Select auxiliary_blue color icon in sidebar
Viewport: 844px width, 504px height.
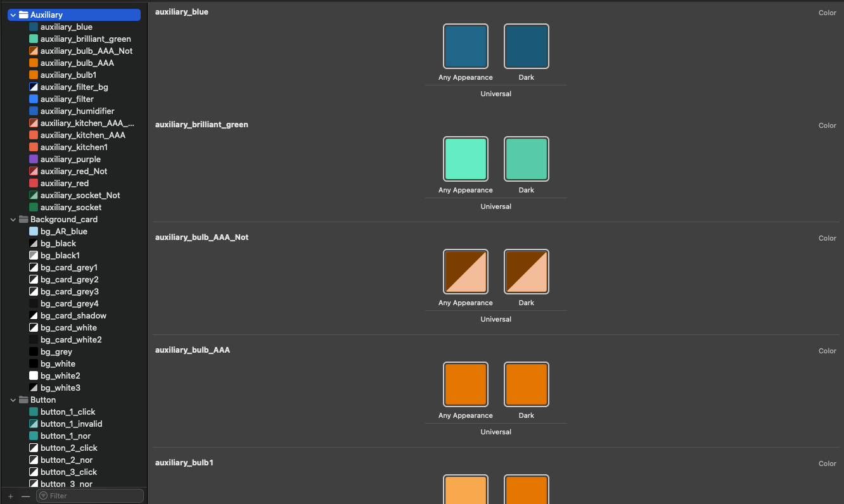(x=34, y=27)
